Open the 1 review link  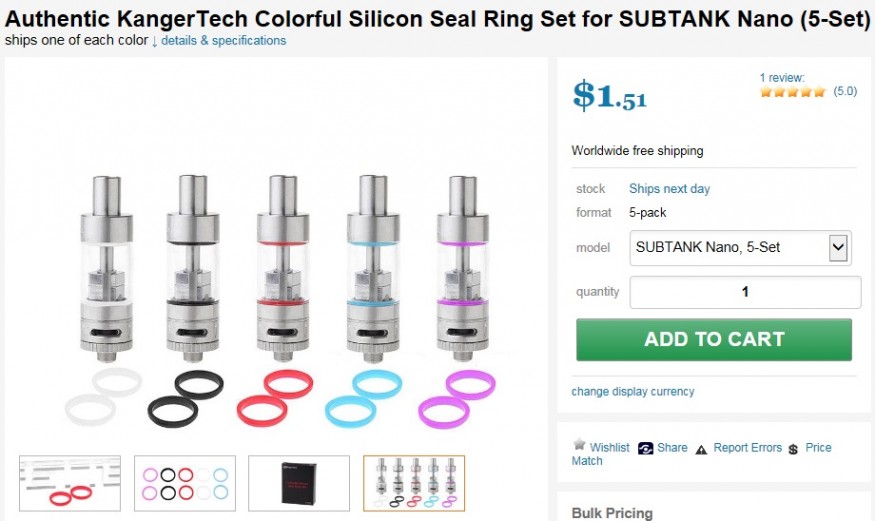(782, 77)
